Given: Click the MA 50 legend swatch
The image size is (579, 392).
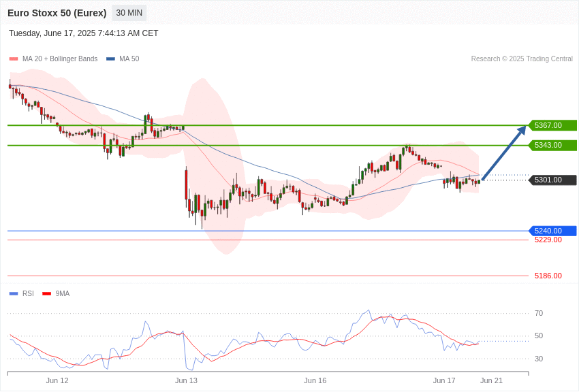Looking at the screenshot, I should point(110,59).
